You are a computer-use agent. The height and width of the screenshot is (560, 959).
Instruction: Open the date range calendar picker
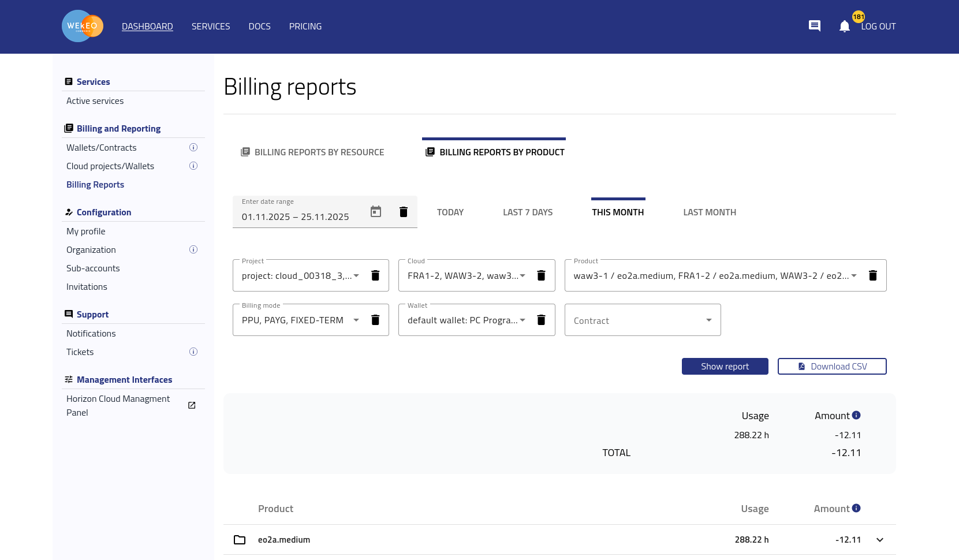(x=376, y=212)
